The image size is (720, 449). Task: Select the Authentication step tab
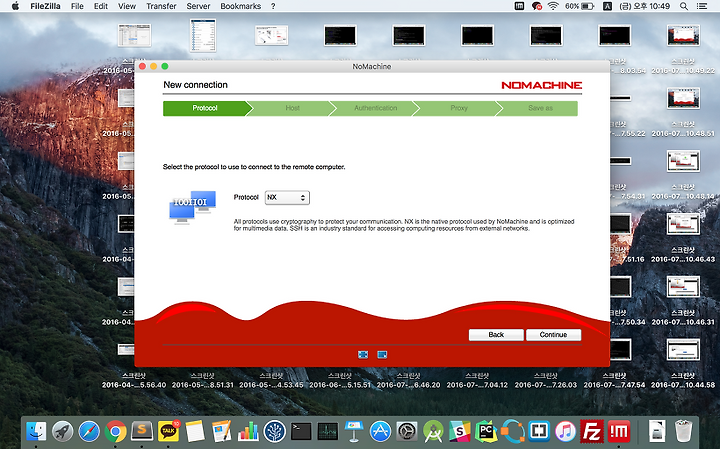(x=375, y=108)
